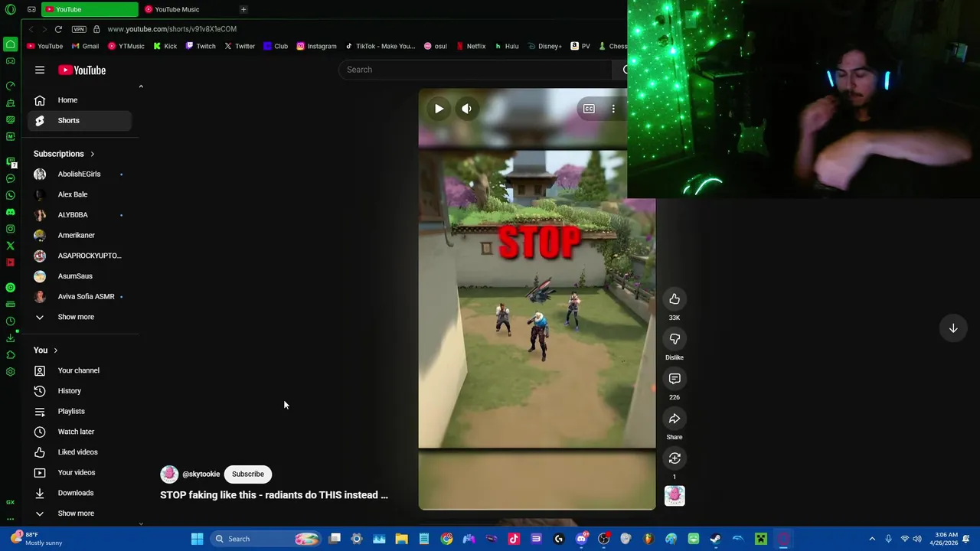Open Messenger in Opera sidebar

[x=10, y=178]
